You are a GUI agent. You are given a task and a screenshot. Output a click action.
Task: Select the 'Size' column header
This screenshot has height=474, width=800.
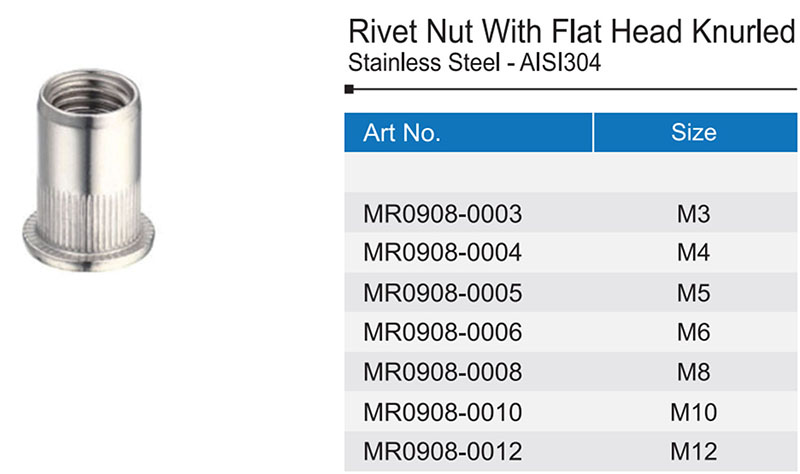click(x=693, y=133)
